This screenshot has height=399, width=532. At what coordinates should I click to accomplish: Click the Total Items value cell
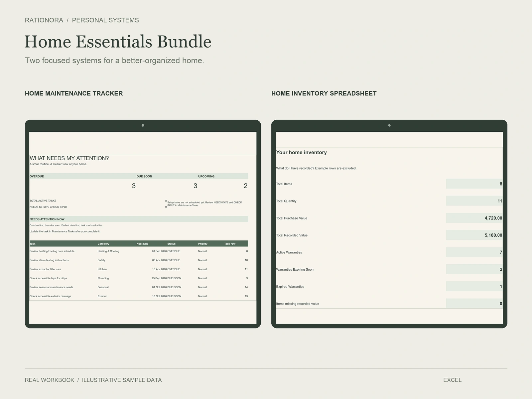474,184
